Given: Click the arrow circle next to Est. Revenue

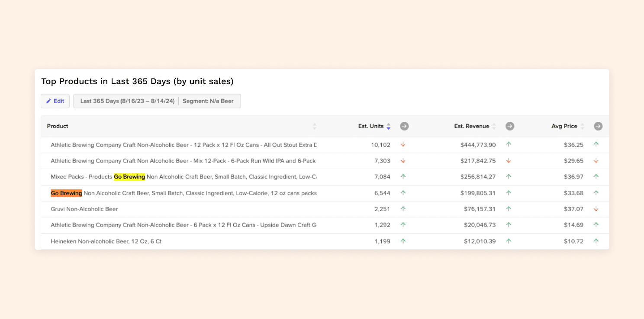Looking at the screenshot, I should tap(510, 126).
